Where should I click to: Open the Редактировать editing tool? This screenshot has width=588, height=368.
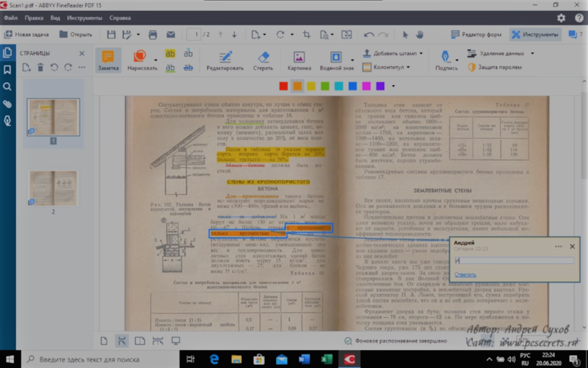225,60
